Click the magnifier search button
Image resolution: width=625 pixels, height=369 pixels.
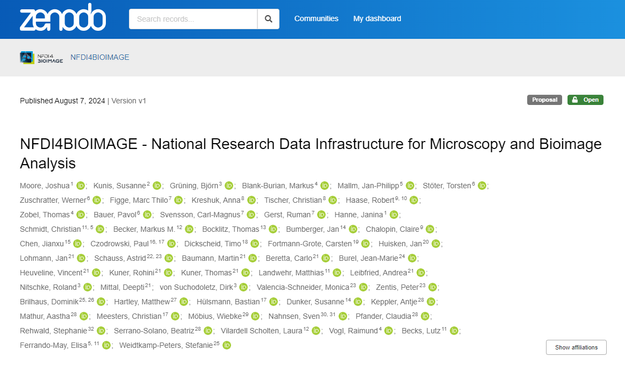click(268, 19)
